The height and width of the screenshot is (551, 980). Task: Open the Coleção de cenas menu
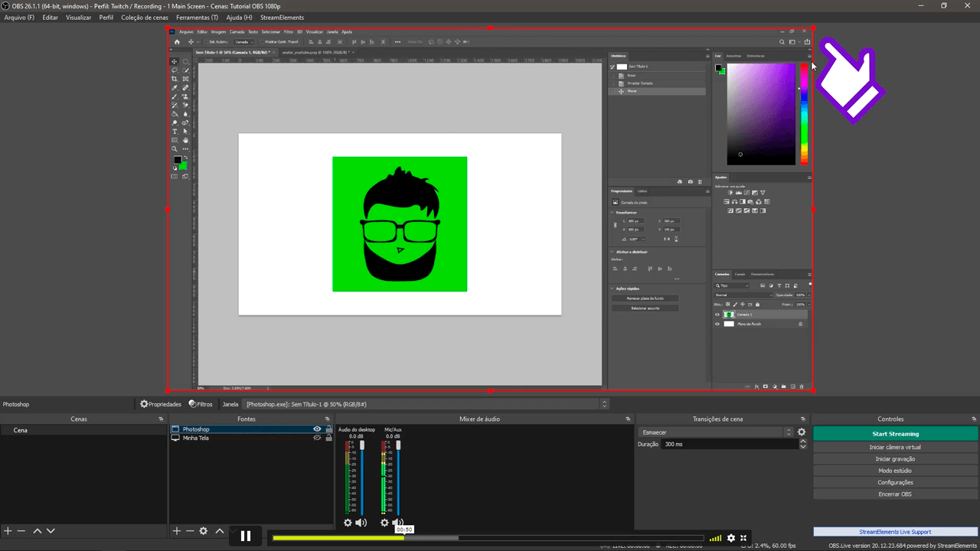(x=145, y=18)
